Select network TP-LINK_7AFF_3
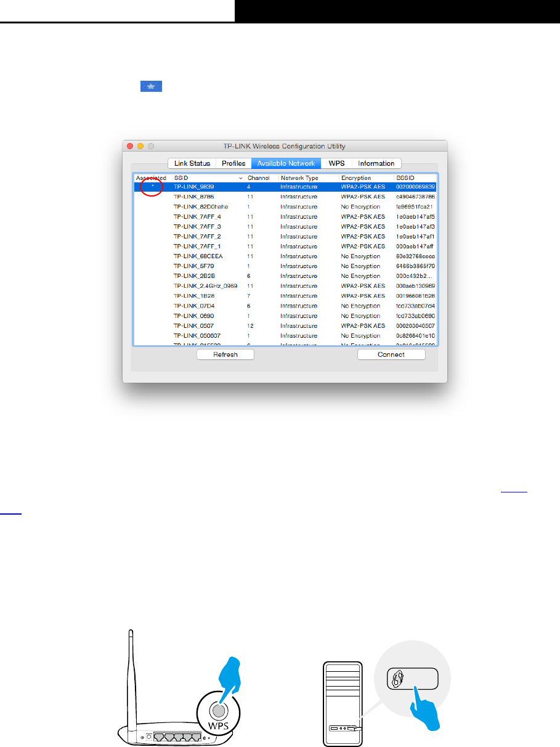The height and width of the screenshot is (747, 560). coord(285,226)
